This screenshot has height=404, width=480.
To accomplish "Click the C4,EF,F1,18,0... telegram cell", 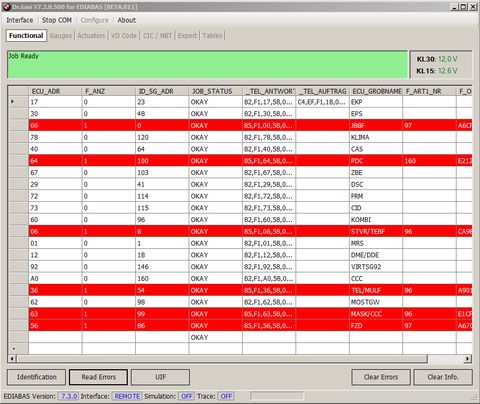I will (x=322, y=102).
